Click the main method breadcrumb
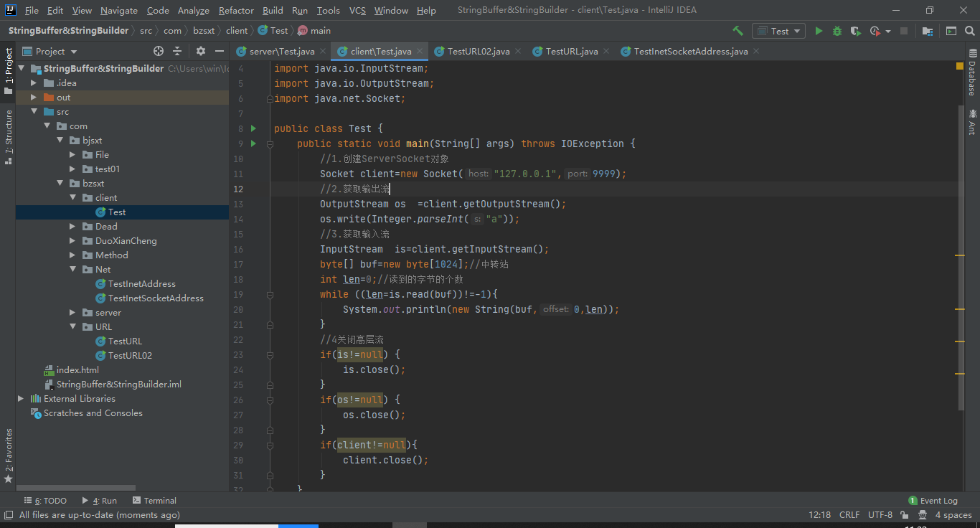The image size is (980, 528). [314, 31]
